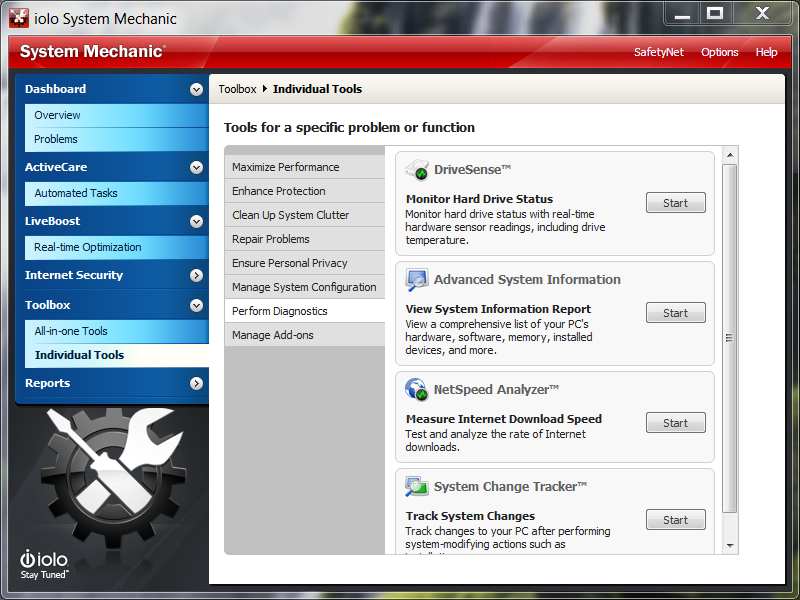Click the iolo Stay Tuned gear logo
The height and width of the screenshot is (600, 800).
pyautogui.click(x=43, y=563)
